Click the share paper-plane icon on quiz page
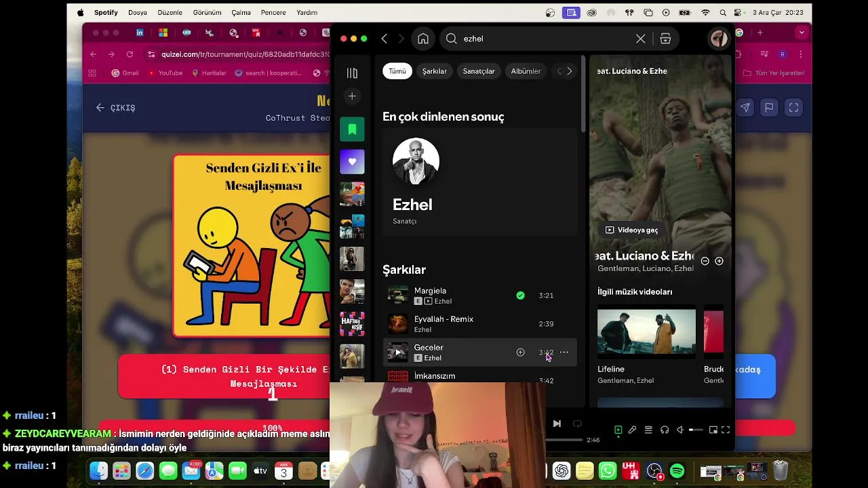 coord(745,108)
